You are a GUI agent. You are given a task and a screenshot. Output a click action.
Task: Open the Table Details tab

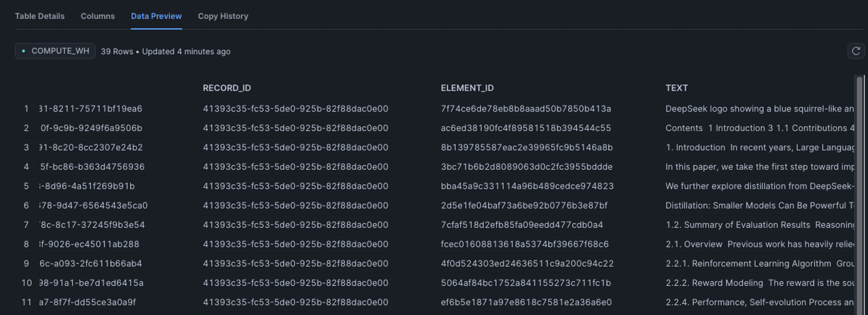click(40, 16)
